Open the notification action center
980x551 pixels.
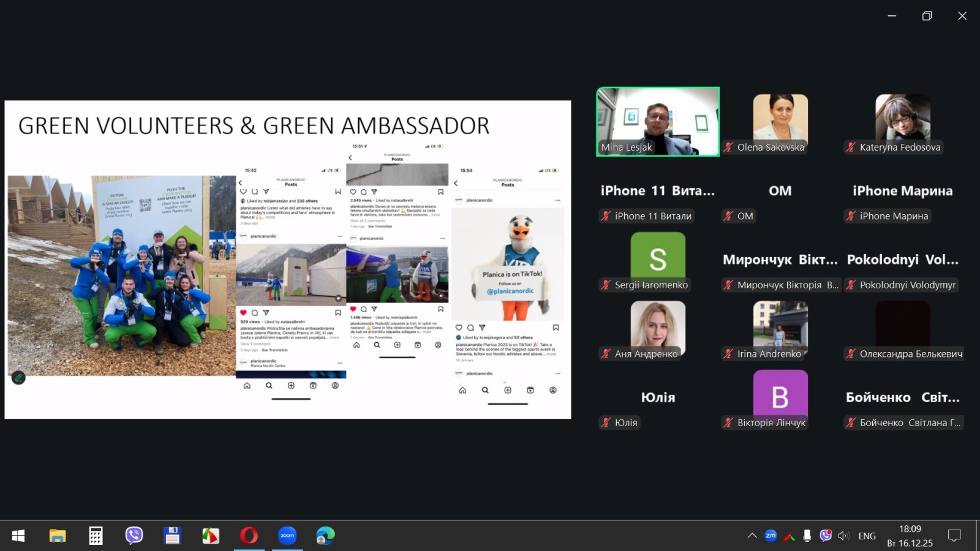(x=954, y=536)
